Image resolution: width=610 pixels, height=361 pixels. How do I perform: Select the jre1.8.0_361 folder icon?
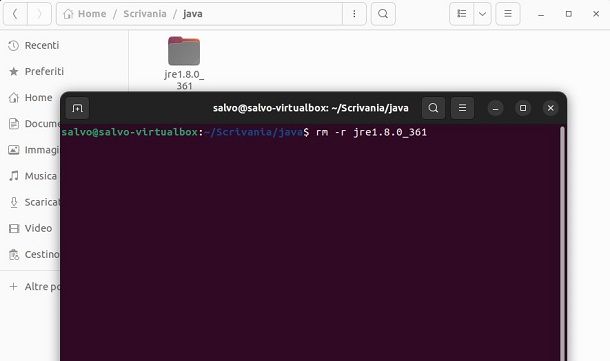[184, 51]
